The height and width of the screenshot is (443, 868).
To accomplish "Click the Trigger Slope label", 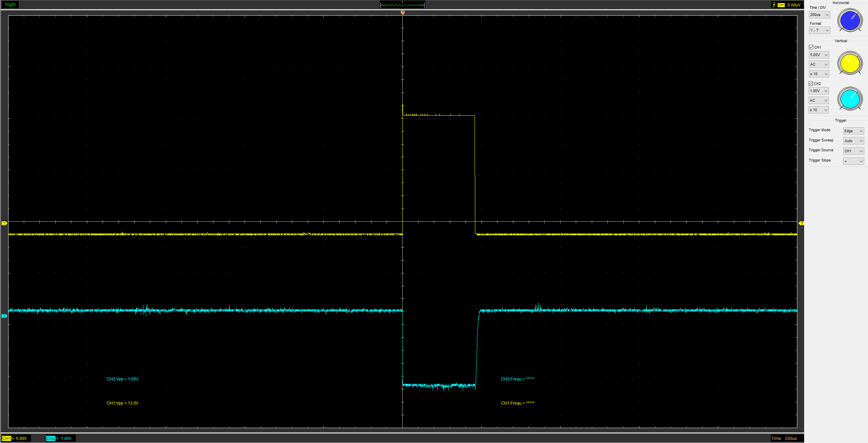I will point(819,160).
